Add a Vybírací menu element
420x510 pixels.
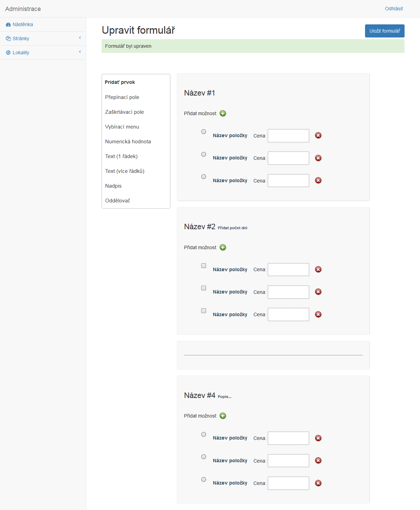point(122,127)
